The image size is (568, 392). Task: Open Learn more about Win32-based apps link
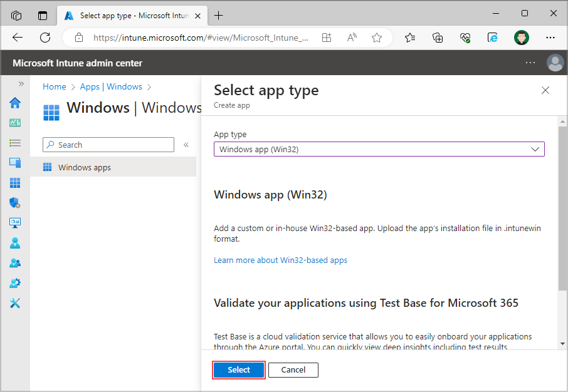280,260
